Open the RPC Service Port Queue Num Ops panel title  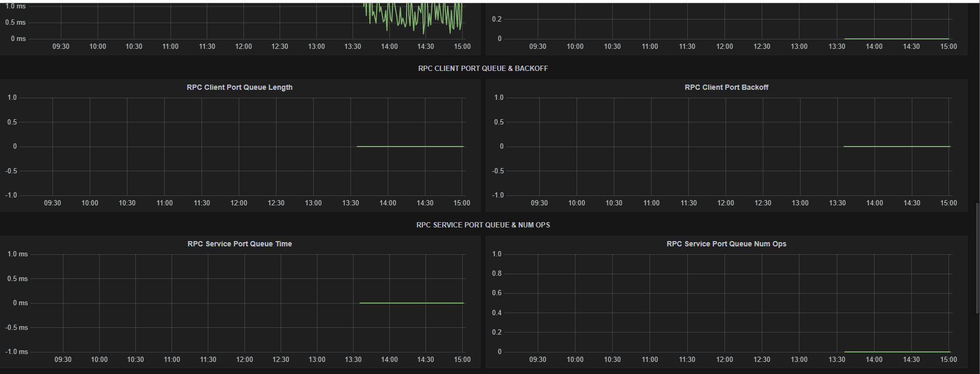(x=726, y=244)
